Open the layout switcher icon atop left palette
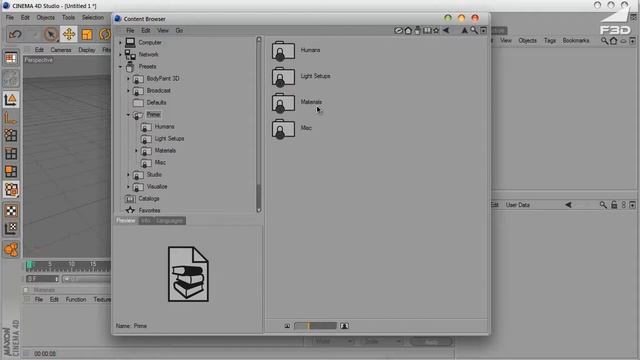Image resolution: width=640 pixels, height=360 pixels. tap(11, 58)
